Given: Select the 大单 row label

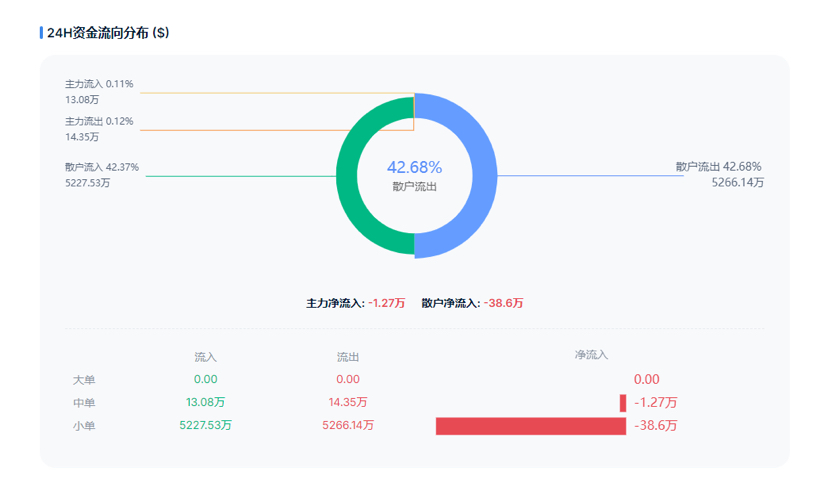Looking at the screenshot, I should pos(84,380).
